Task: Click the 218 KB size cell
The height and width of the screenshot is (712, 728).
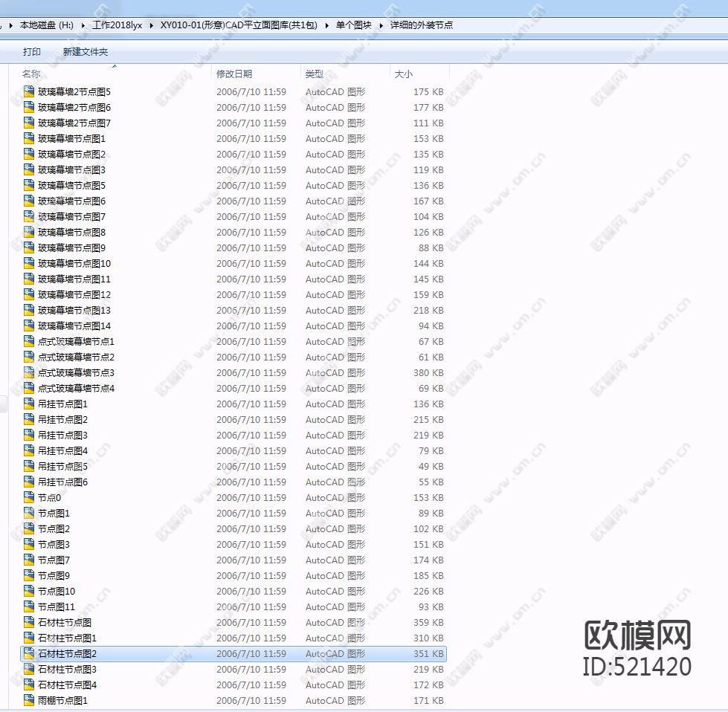Action: 428,310
